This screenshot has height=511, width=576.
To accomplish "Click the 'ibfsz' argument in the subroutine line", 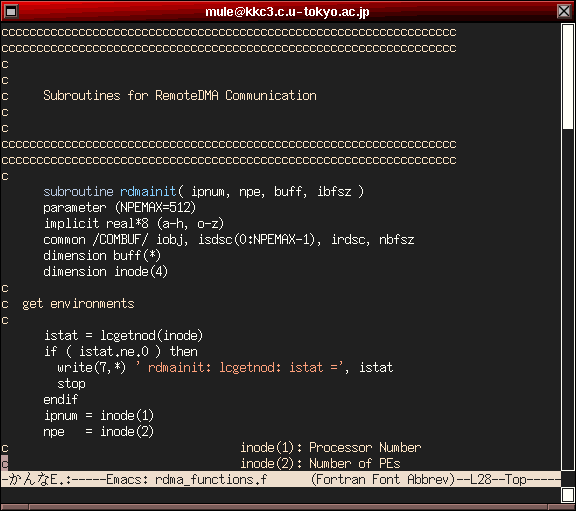I will tap(334, 191).
